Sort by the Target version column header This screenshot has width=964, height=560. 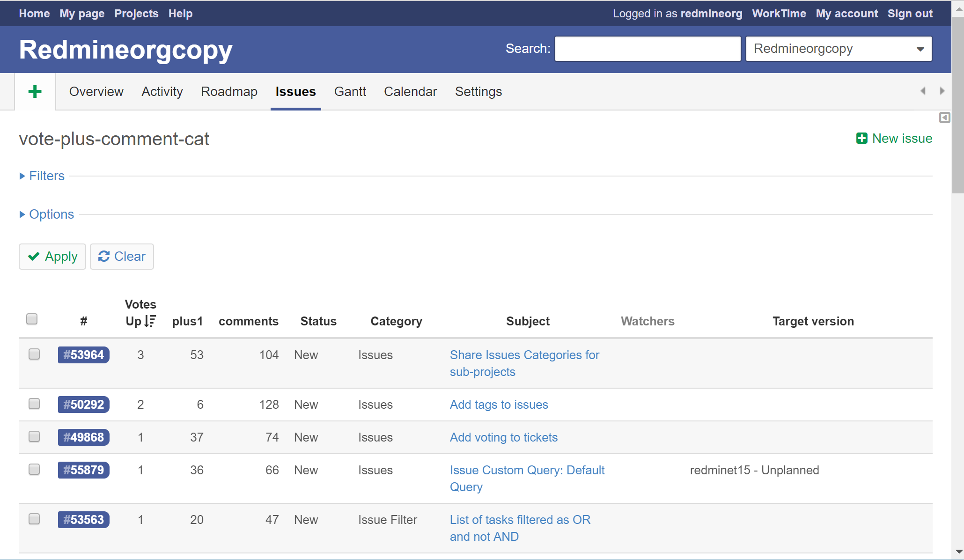click(813, 321)
